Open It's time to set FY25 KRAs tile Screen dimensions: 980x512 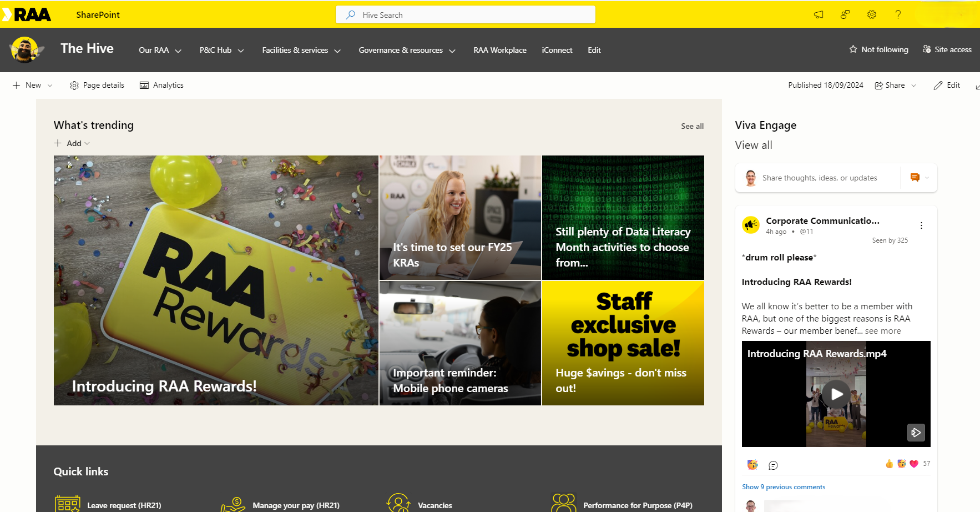click(x=460, y=218)
